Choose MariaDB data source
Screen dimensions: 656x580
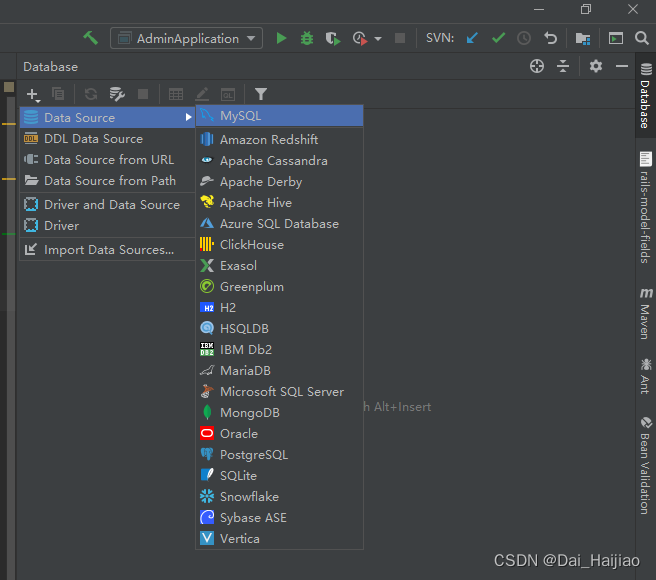coord(279,370)
